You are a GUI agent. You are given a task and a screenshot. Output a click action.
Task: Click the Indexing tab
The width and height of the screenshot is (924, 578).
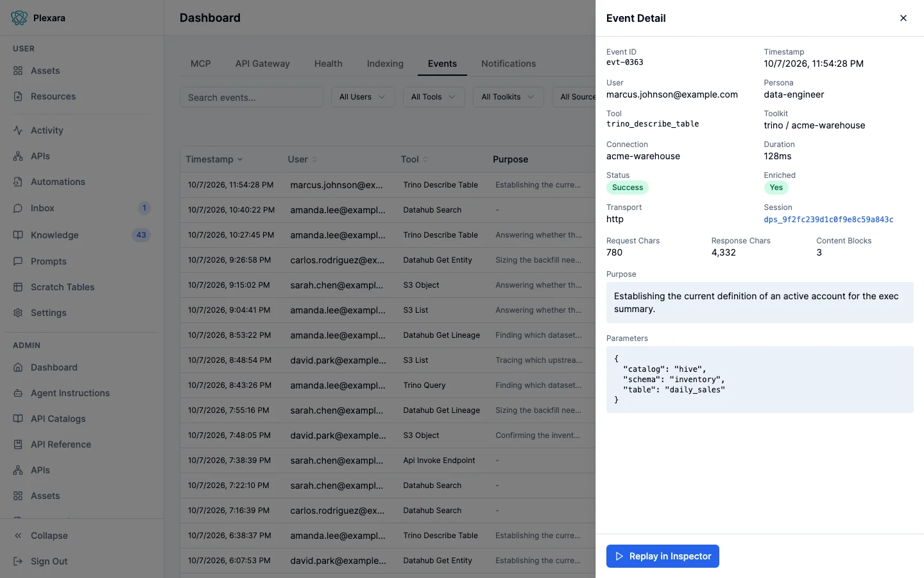pyautogui.click(x=385, y=64)
